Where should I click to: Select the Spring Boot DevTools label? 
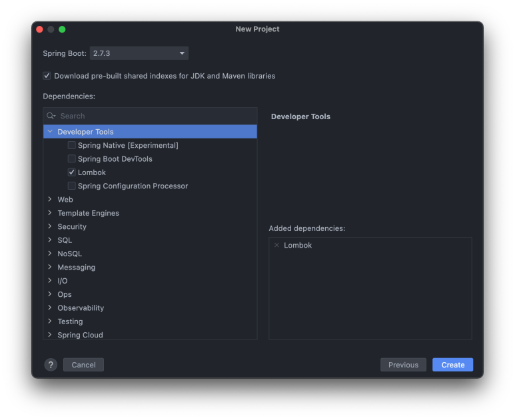point(115,159)
